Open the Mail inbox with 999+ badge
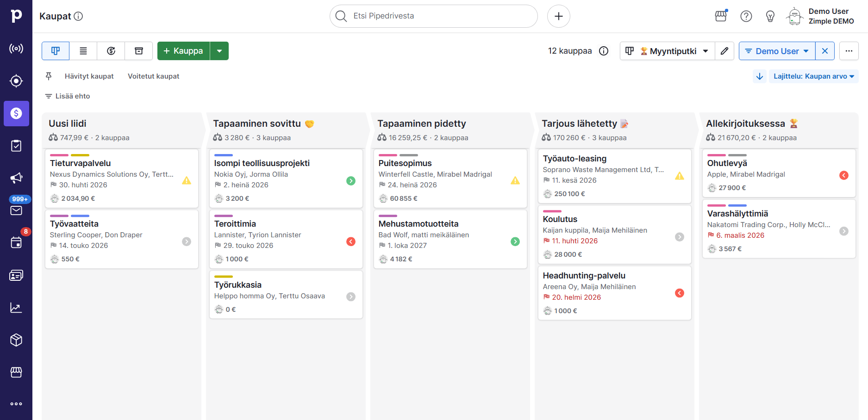This screenshot has width=868, height=420. 16,210
